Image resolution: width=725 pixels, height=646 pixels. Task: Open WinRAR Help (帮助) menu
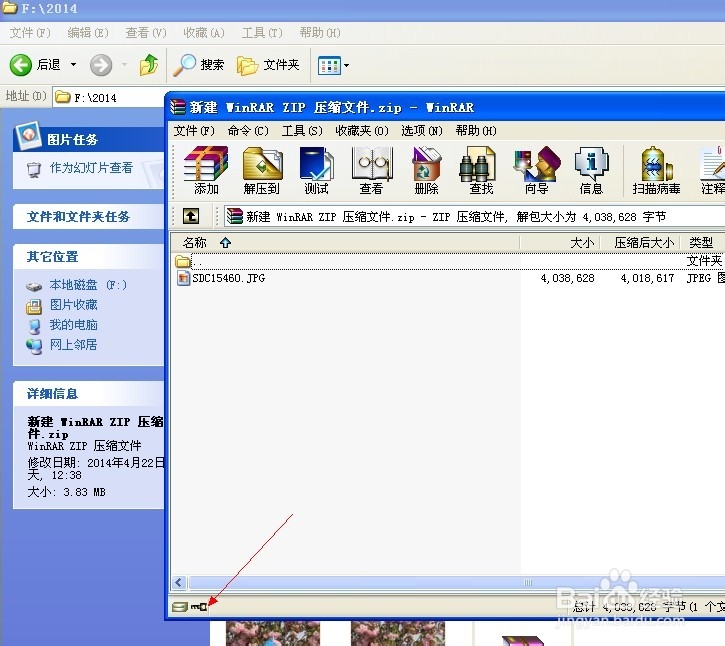click(x=476, y=131)
